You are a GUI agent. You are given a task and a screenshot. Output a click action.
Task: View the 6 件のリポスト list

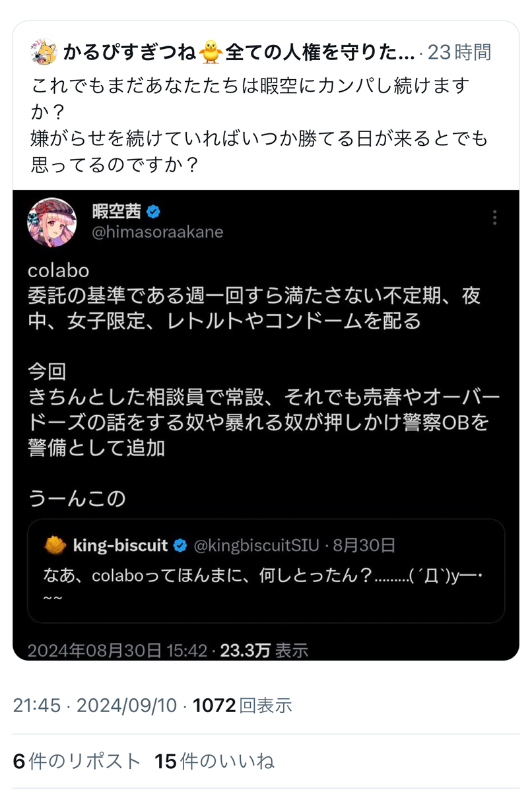[x=77, y=761]
